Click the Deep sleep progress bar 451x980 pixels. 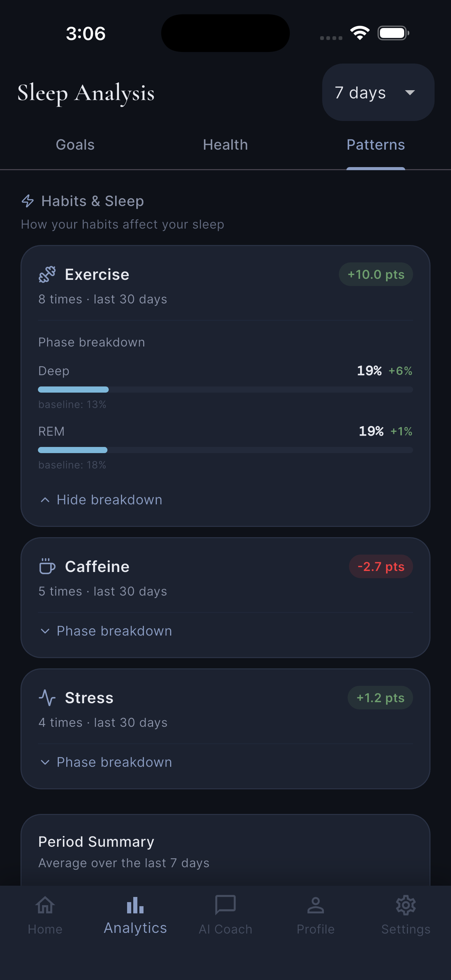point(225,389)
